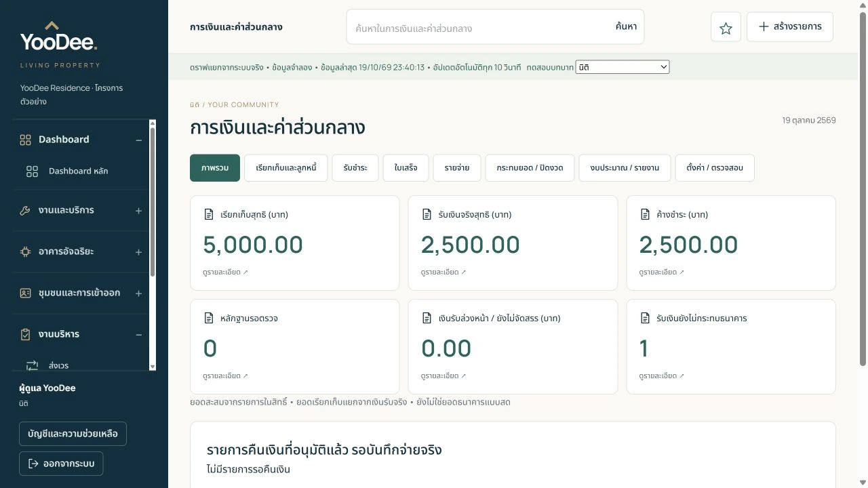Open ดูรายละเอียด link under ค้างชำระ

pos(662,272)
